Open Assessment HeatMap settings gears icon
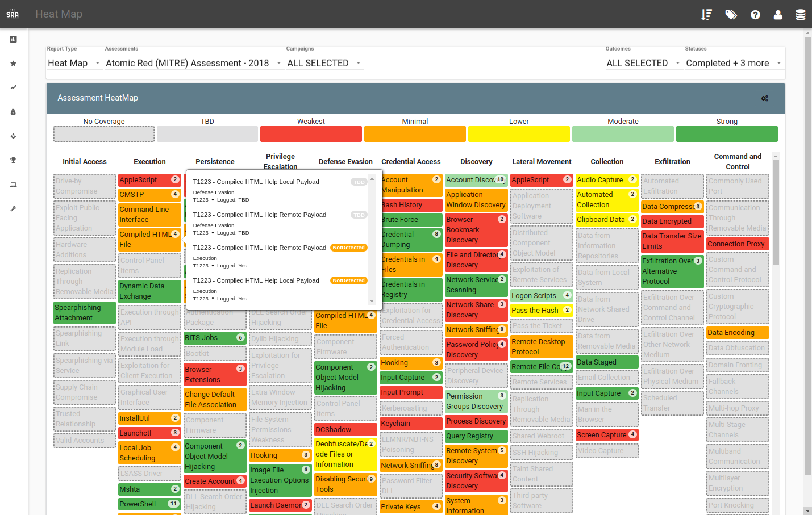812x515 pixels. (x=765, y=98)
